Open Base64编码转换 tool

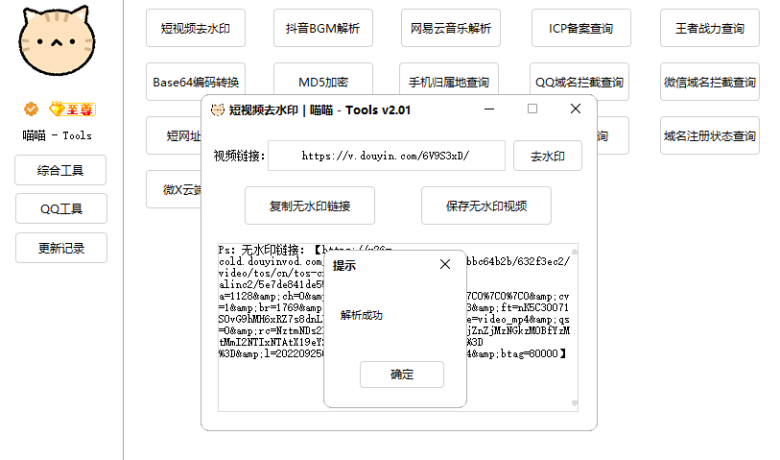pos(195,82)
